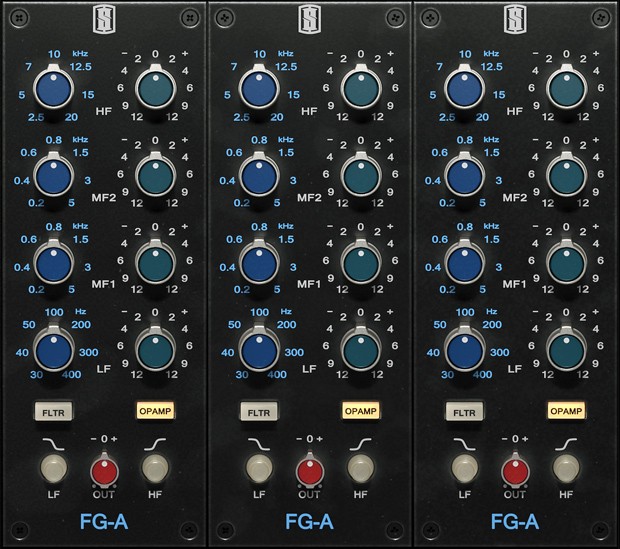Toggle the HF shelf button on the right module
Viewport: 620px width, 549px height.
point(567,468)
